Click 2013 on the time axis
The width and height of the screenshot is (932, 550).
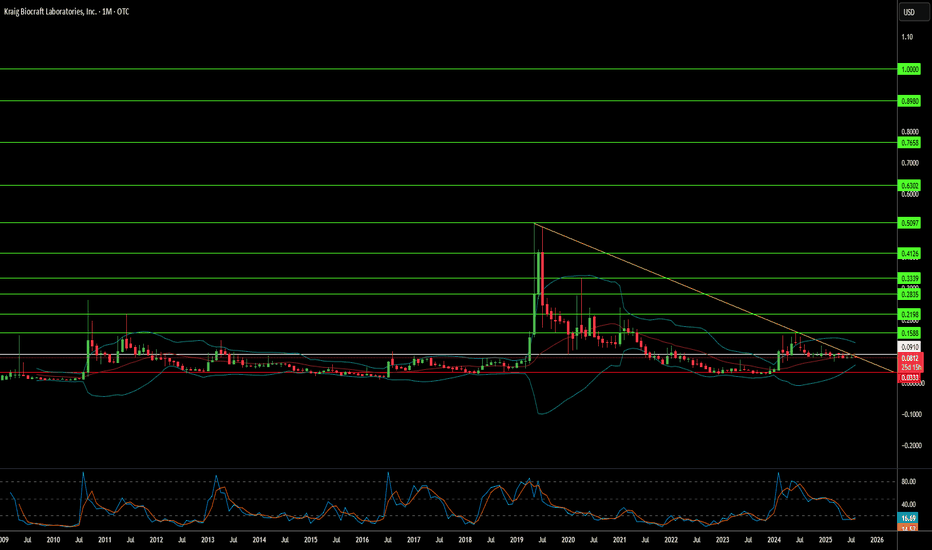tap(207, 540)
